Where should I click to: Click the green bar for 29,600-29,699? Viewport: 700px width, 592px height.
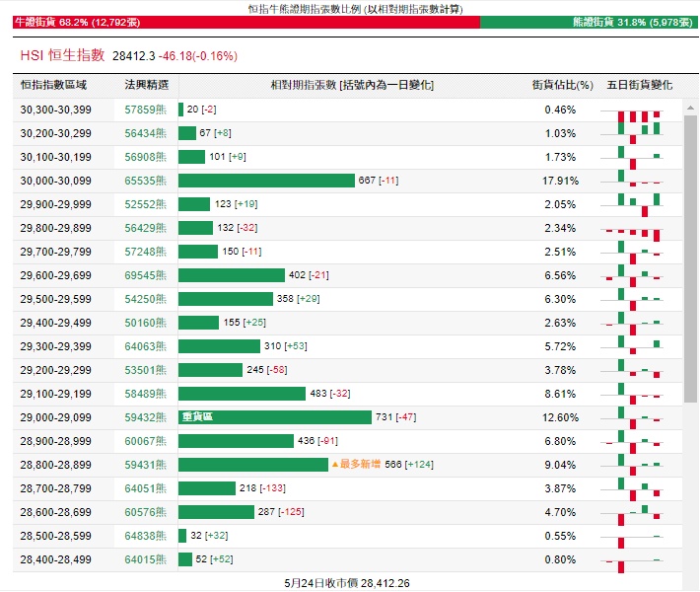[x=232, y=275]
